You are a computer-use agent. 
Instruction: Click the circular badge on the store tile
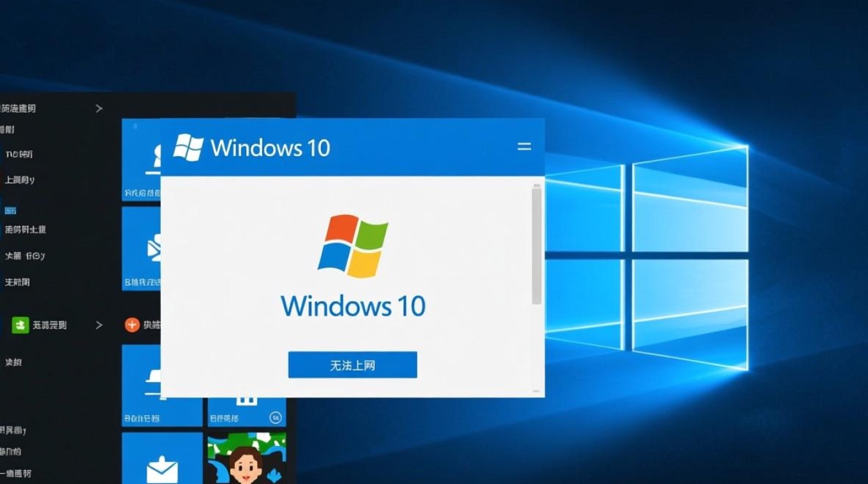[276, 418]
